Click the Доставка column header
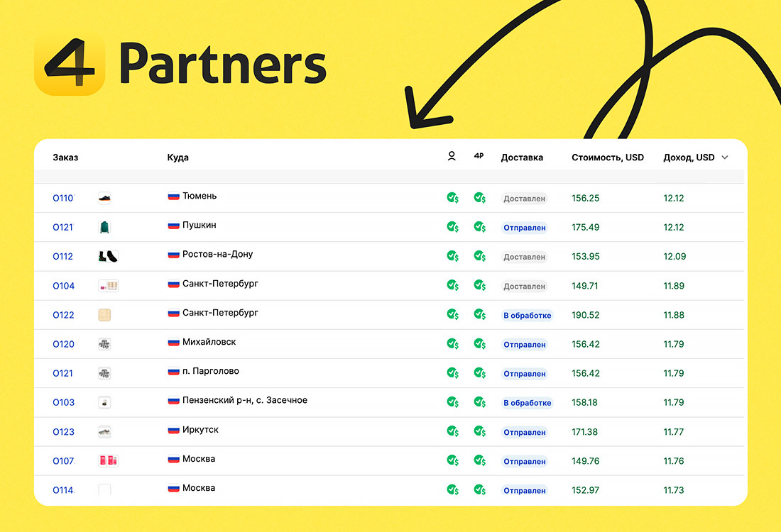Screen dimensions: 781x532 click(522, 157)
